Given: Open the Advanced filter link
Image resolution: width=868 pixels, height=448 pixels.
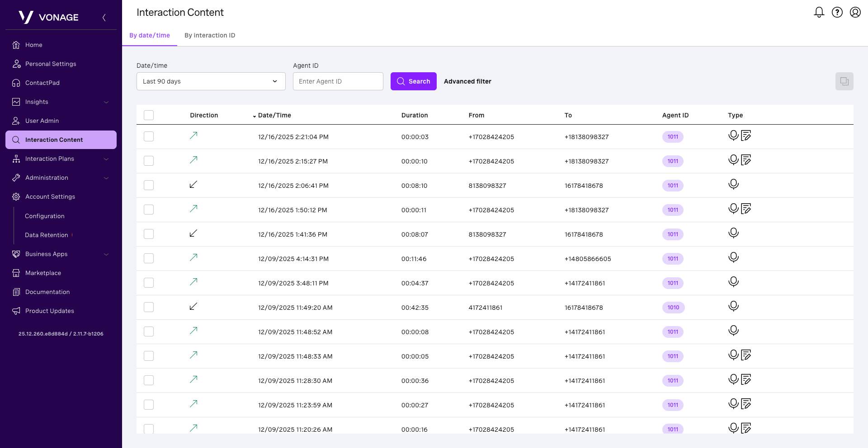Looking at the screenshot, I should point(467,81).
